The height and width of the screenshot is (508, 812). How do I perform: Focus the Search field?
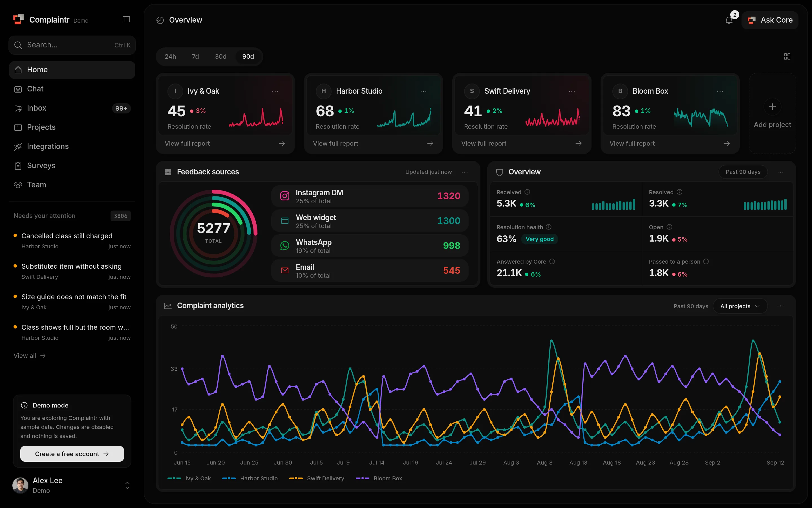[72, 45]
